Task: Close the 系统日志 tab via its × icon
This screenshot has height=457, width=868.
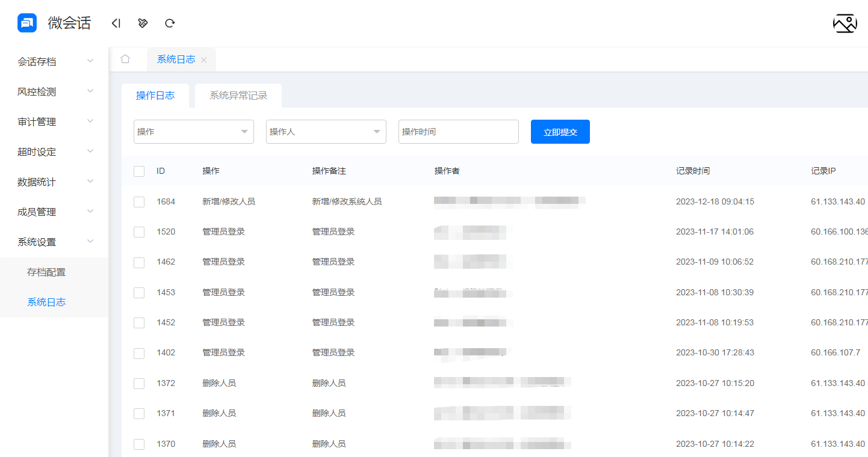Action: (x=203, y=59)
